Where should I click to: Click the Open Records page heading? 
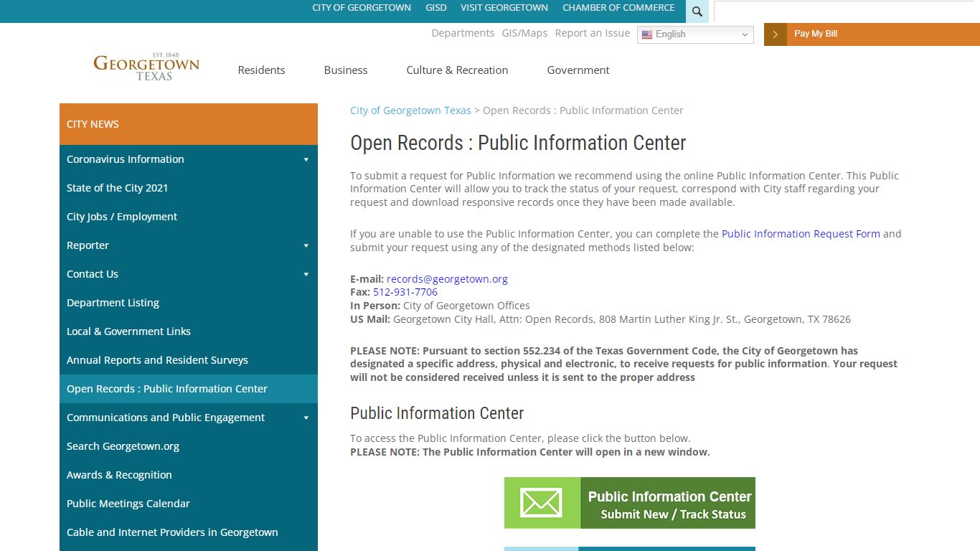tap(518, 143)
